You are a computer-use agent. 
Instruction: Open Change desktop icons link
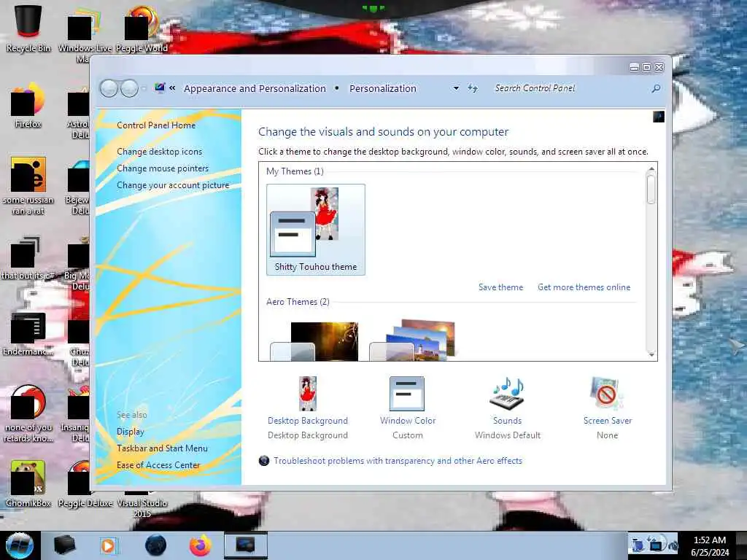pyautogui.click(x=159, y=152)
